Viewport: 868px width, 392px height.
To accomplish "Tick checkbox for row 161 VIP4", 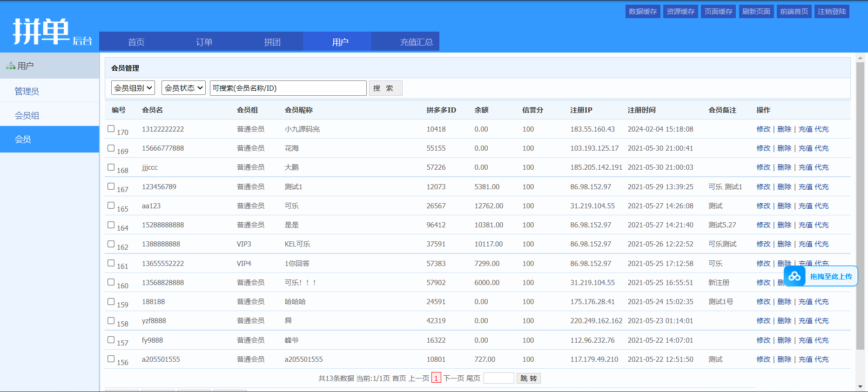I will (x=111, y=263).
